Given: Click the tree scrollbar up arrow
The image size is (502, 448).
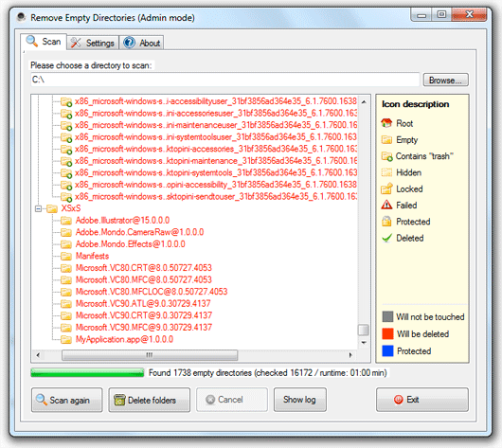Looking at the screenshot, I should (364, 102).
